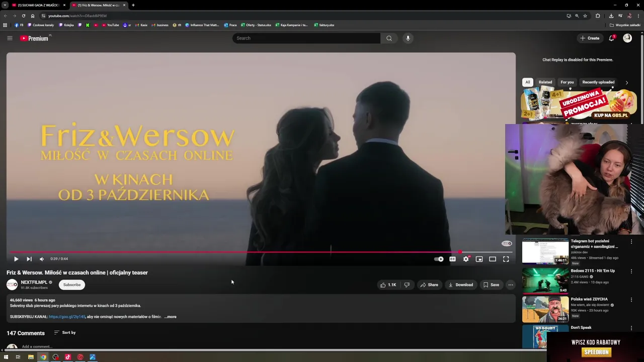
Task: Open Chrome three-dot menu
Action: click(638, 16)
